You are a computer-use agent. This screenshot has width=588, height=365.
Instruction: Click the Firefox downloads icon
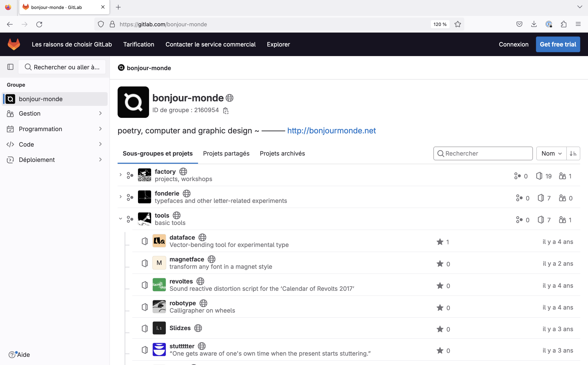point(534,24)
